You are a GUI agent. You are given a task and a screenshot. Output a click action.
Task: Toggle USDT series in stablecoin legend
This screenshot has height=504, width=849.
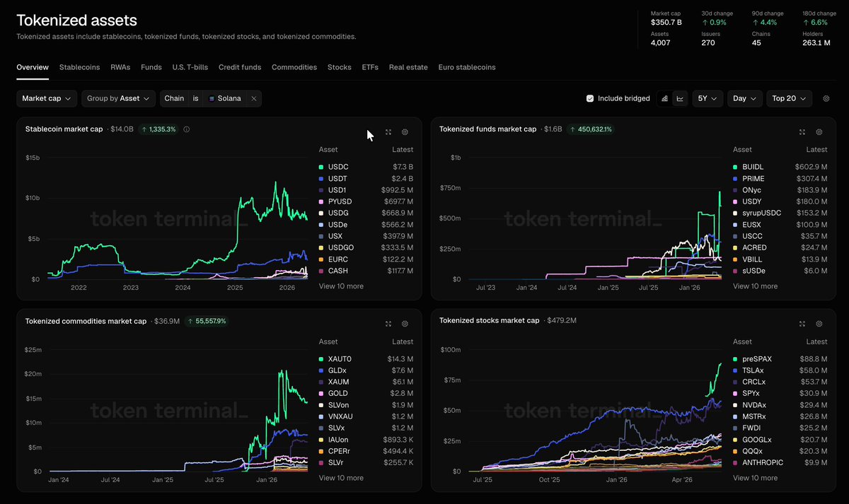(366, 178)
